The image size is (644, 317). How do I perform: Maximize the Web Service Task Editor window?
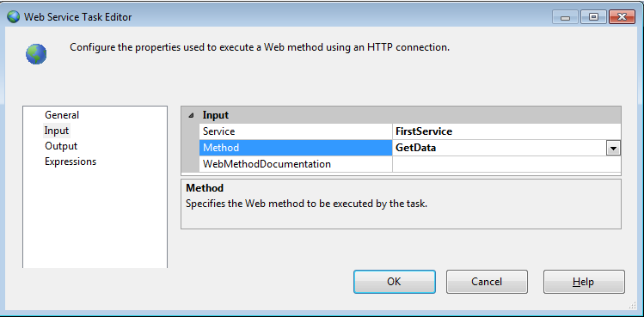click(x=593, y=17)
